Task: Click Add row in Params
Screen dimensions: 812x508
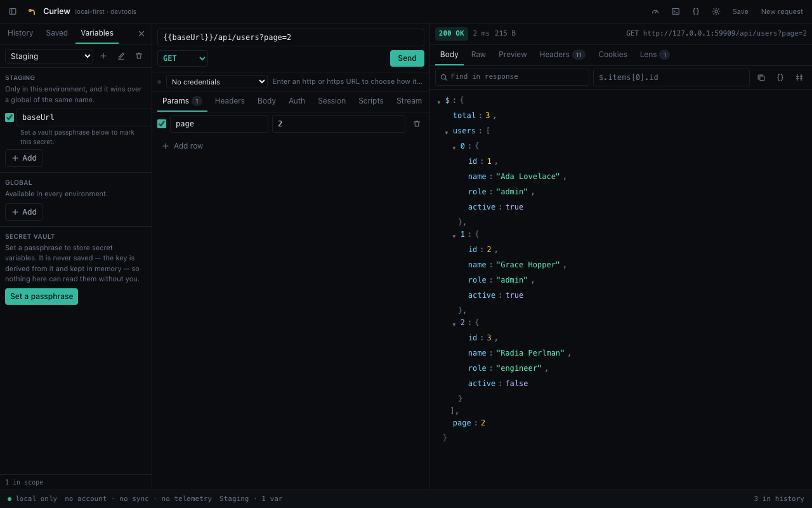Action: [183, 146]
